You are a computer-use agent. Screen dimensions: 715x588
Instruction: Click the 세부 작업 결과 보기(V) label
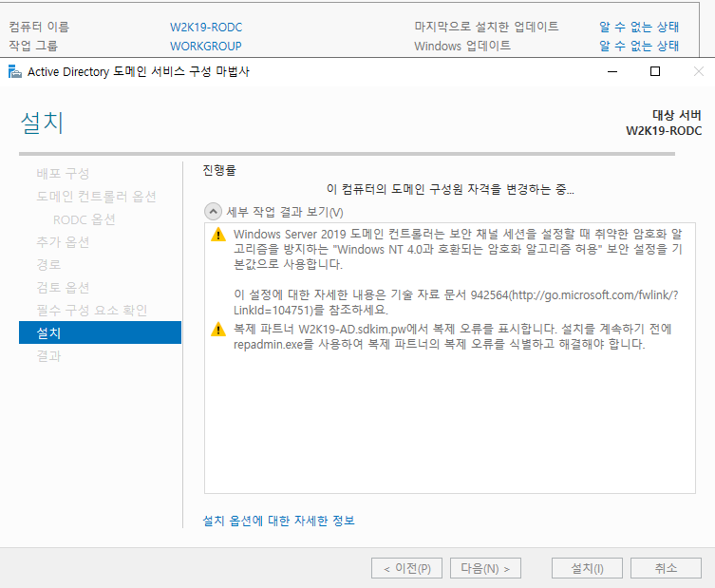click(x=285, y=212)
